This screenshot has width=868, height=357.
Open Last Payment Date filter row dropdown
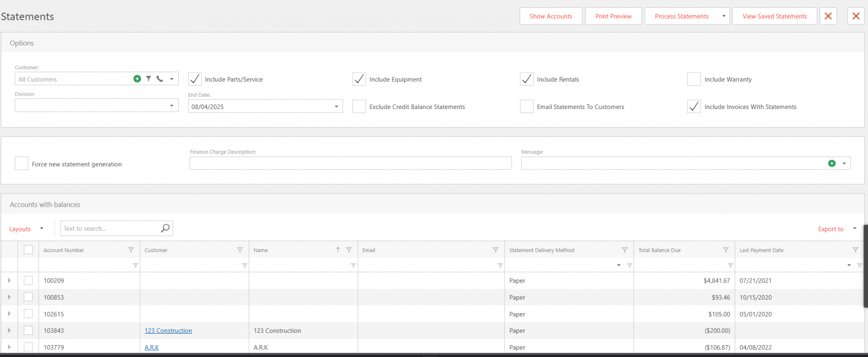[x=849, y=265]
